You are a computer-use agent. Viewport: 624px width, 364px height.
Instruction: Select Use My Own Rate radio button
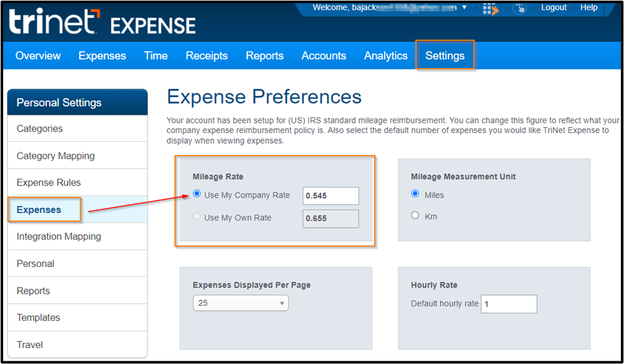coord(196,217)
